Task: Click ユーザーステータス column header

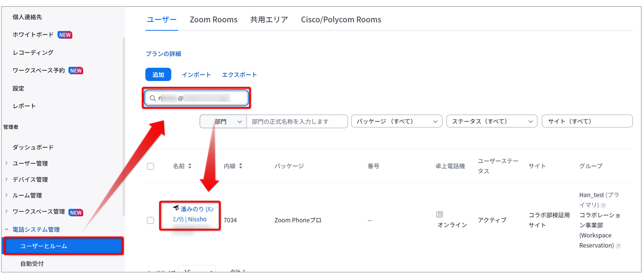Action: [x=498, y=166]
